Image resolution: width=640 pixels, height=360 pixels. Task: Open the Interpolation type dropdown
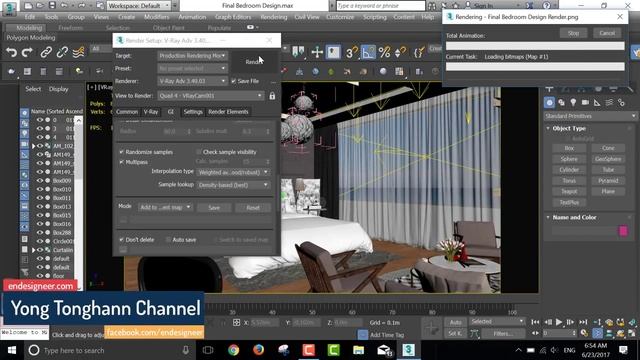233,172
